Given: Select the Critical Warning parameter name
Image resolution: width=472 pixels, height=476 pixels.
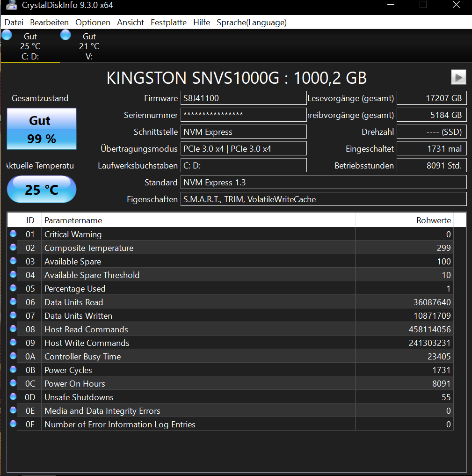Looking at the screenshot, I should pyautogui.click(x=73, y=234).
